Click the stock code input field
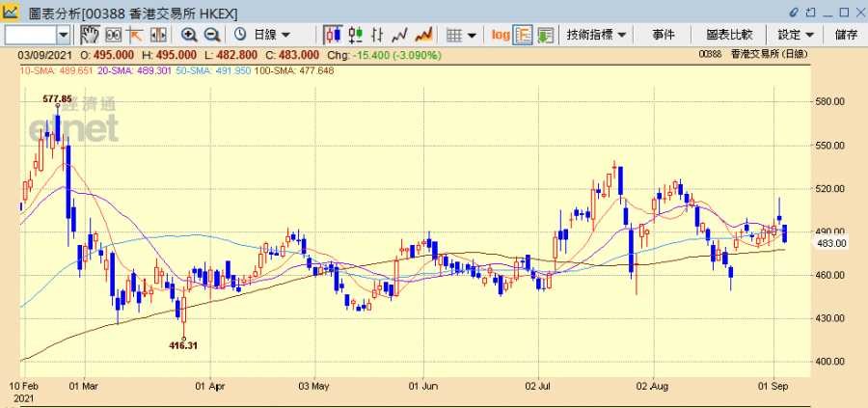868x408 pixels. (x=30, y=35)
